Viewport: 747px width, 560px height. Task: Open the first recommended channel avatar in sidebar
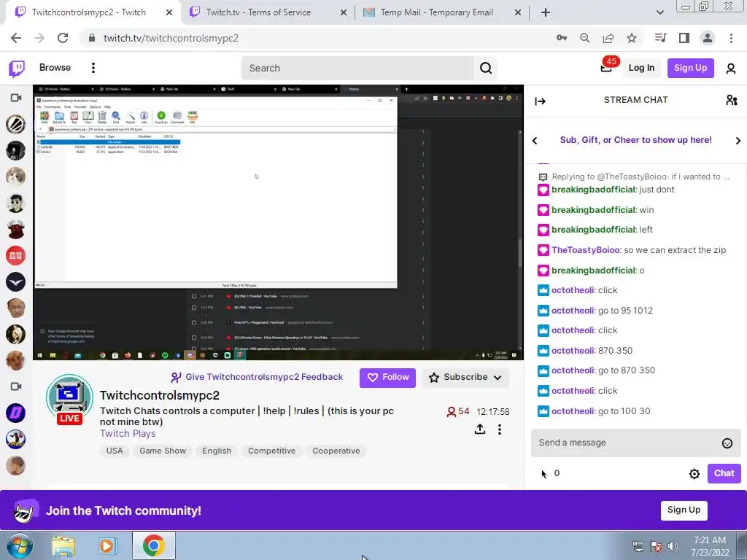click(x=16, y=124)
